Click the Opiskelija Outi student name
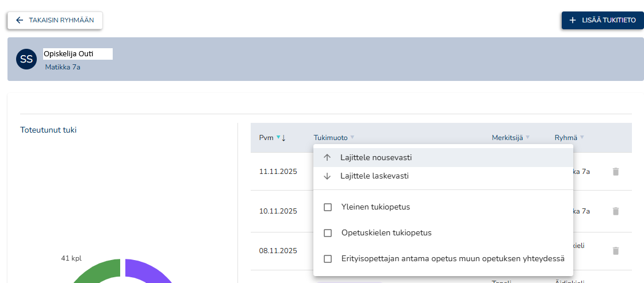Screen dimensions: 644x283 pyautogui.click(x=68, y=54)
